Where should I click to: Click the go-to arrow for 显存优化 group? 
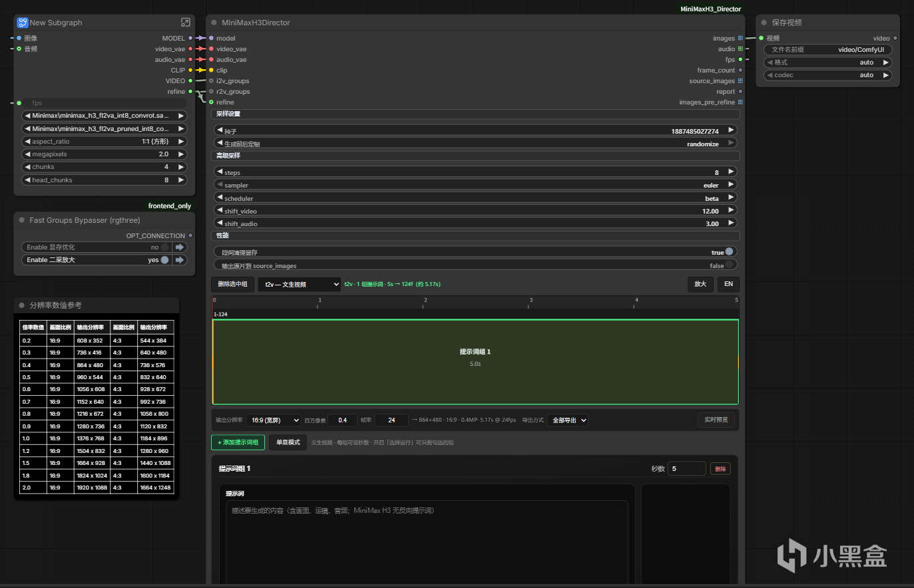pos(180,247)
